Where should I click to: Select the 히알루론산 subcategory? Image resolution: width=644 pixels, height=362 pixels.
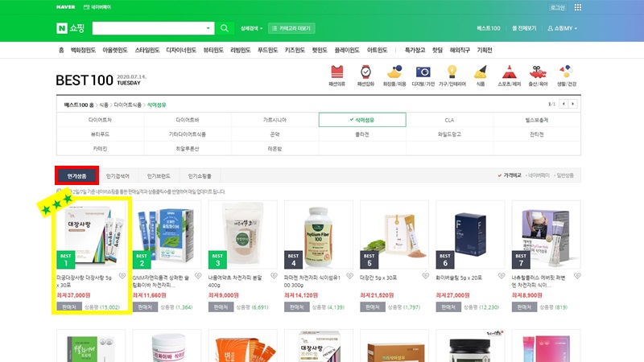(x=188, y=149)
